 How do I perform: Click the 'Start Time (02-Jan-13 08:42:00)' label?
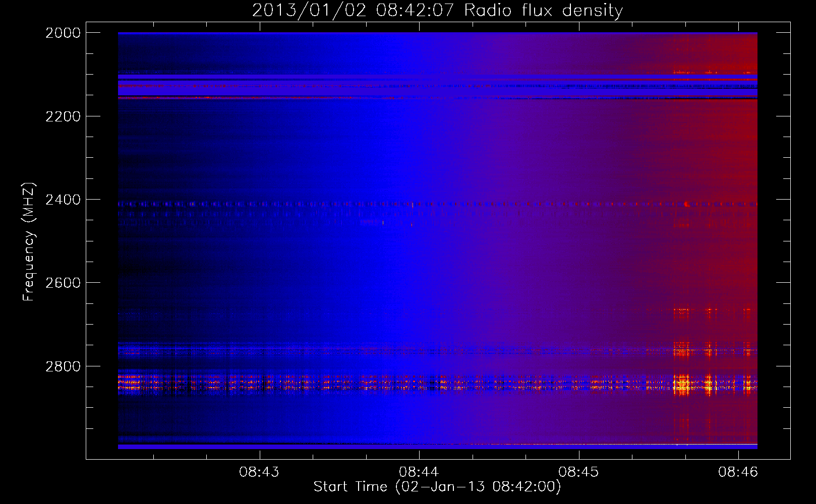437,487
